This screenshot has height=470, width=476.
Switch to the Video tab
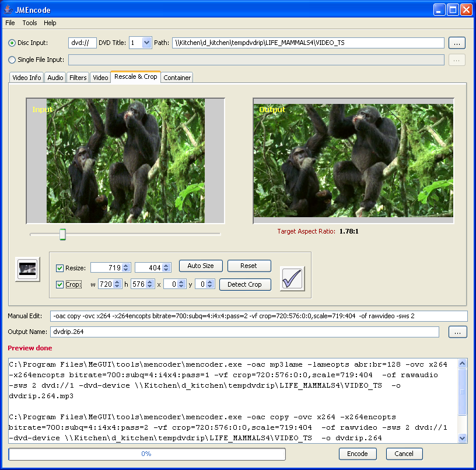tap(100, 78)
